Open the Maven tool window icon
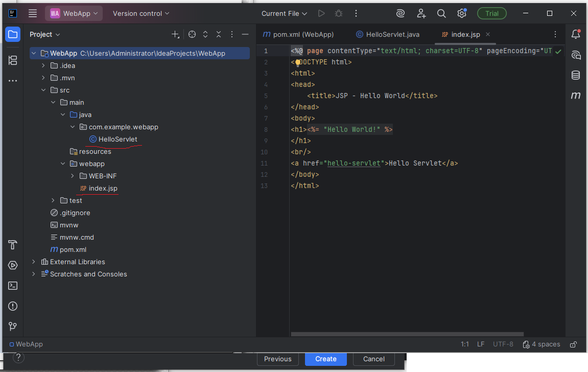588x372 pixels. 576,96
